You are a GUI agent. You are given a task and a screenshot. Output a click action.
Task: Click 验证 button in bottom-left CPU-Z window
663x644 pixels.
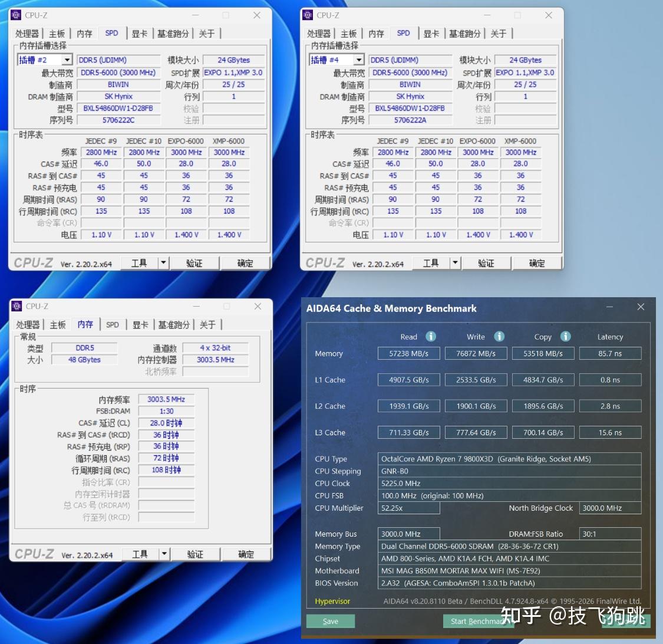click(195, 554)
